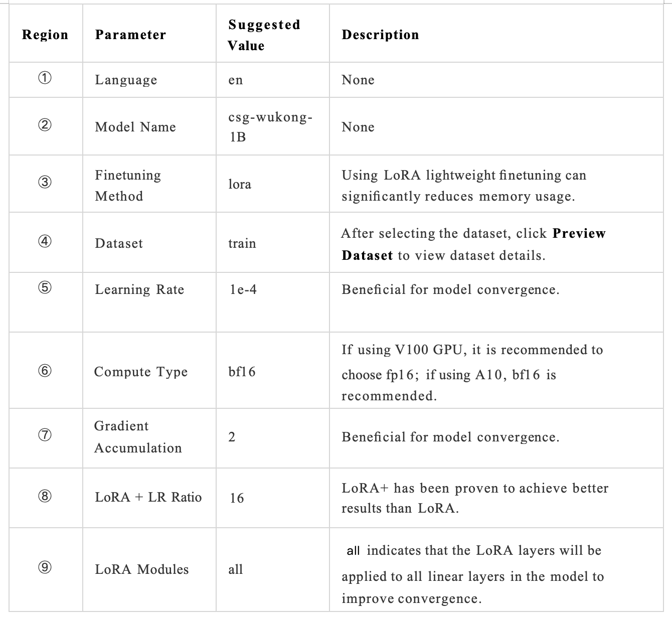Click the LoRA + LR Ratio parameter cell
The width and height of the screenshot is (672, 618).
coord(148,497)
